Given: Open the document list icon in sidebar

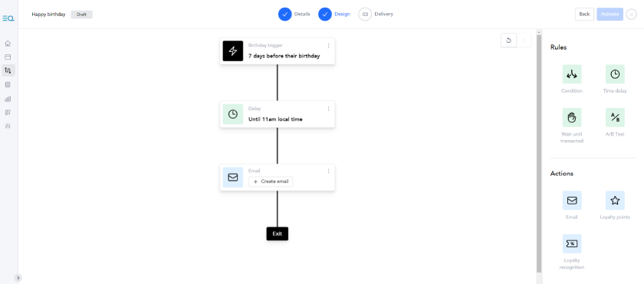Looking at the screenshot, I should click(8, 85).
